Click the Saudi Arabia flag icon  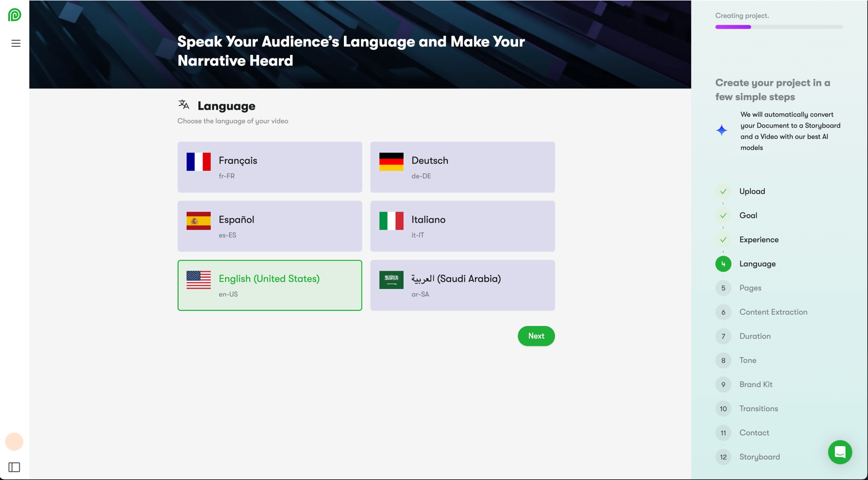tap(391, 280)
